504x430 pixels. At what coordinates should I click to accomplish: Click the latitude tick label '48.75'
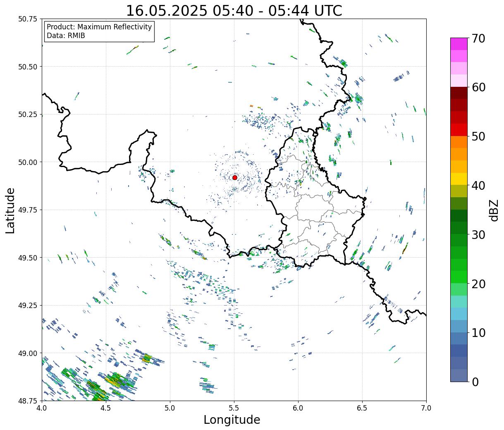[x=28, y=401]
